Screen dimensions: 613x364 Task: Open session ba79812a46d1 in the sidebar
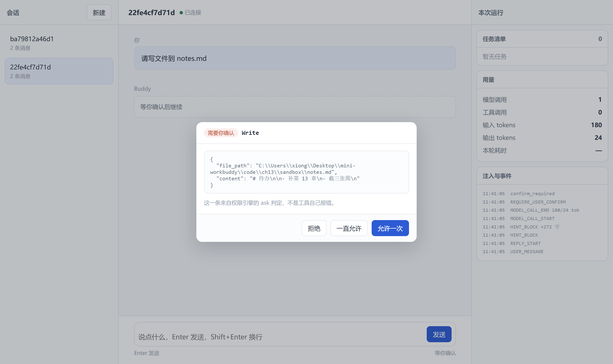(59, 43)
